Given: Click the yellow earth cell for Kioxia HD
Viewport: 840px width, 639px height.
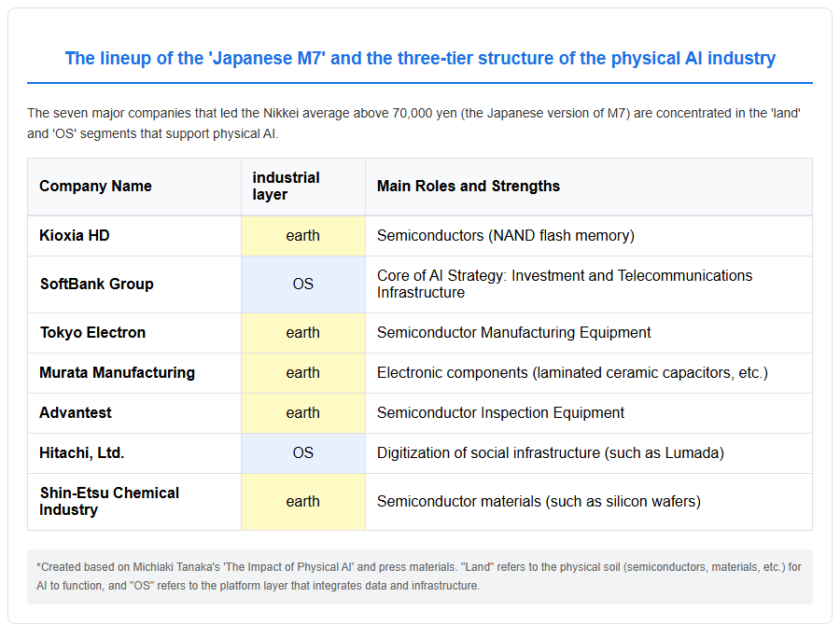Looking at the screenshot, I should (303, 236).
